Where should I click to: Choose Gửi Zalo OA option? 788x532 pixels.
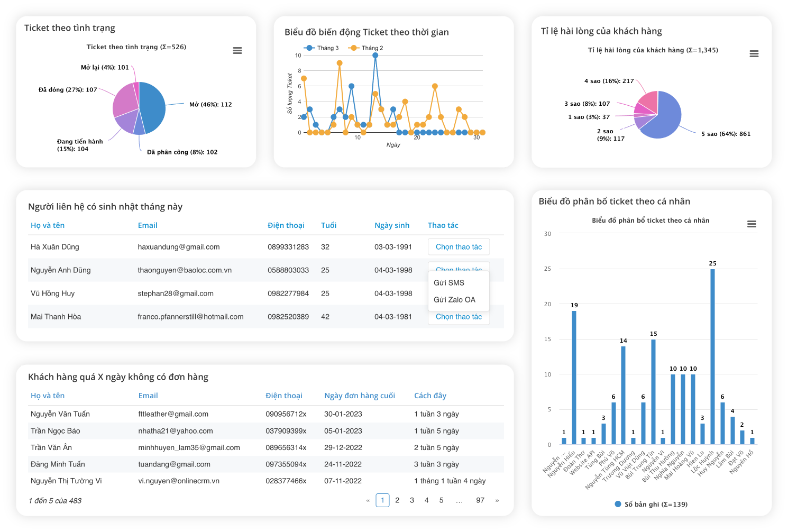tap(454, 300)
